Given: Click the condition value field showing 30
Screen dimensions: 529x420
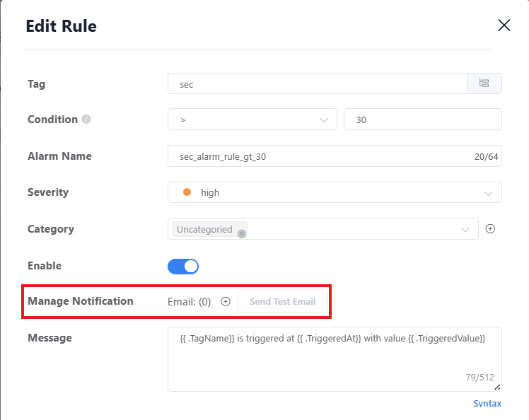Looking at the screenshot, I should click(x=422, y=119).
